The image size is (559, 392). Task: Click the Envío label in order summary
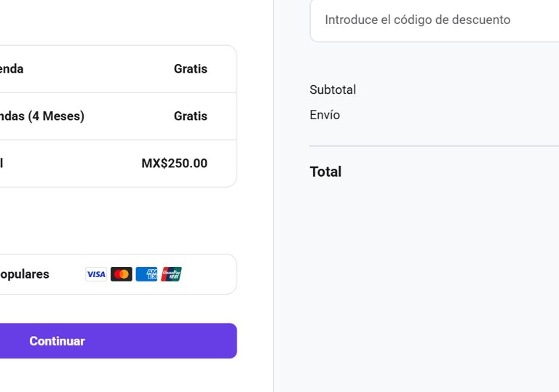point(325,115)
